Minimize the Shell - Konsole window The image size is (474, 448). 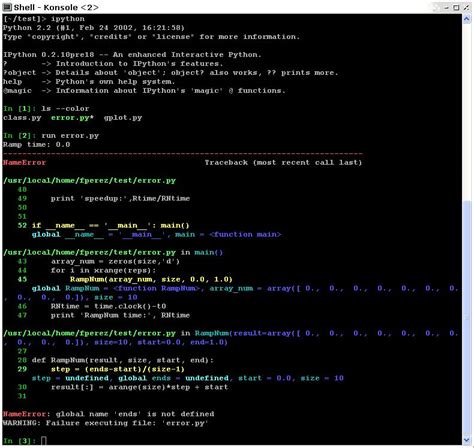[447, 7]
